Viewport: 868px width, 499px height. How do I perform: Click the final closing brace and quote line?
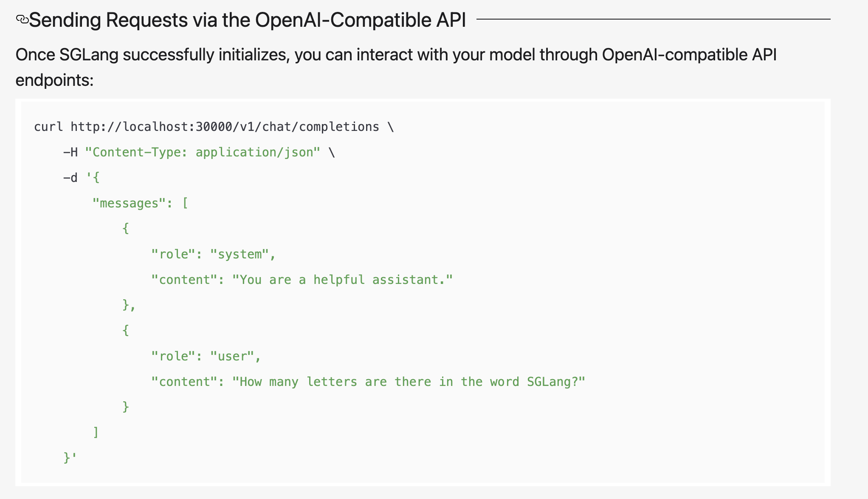pyautogui.click(x=70, y=458)
